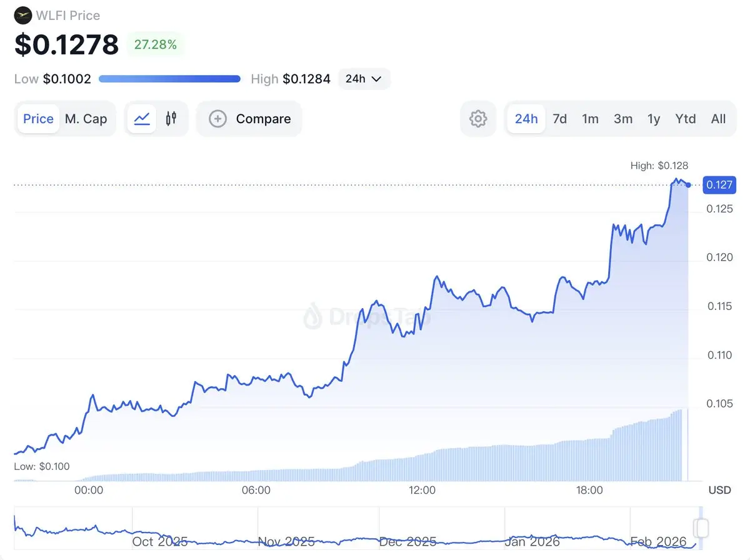Viewport: 750px width, 560px height.
Task: Click the low-high price range bar
Action: tap(169, 79)
